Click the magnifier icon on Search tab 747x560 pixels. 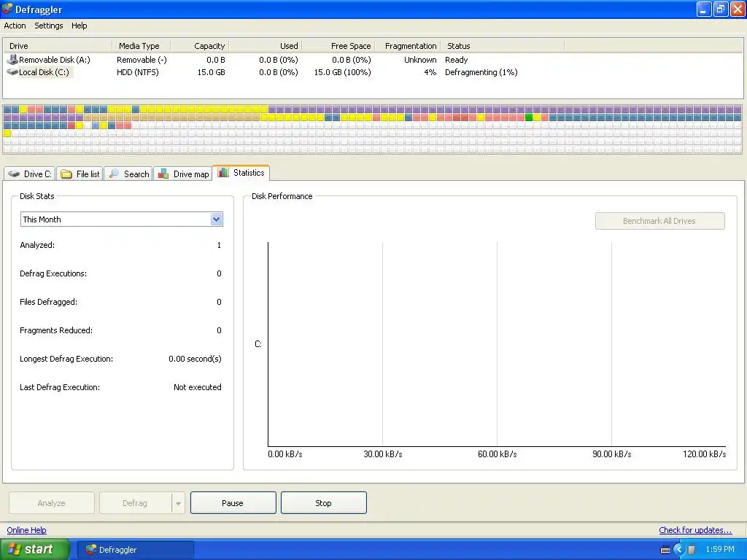pos(114,174)
